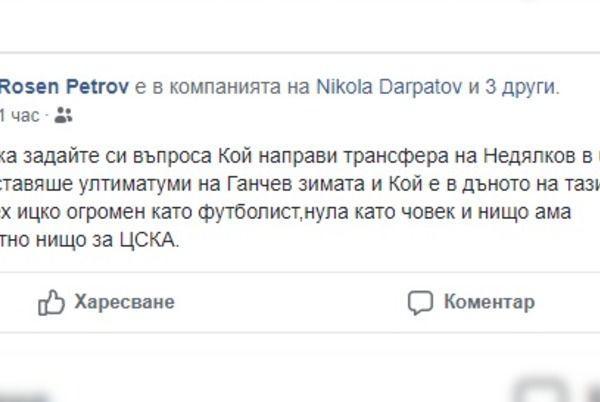Image resolution: width=600 pixels, height=402 pixels.
Task: Open Nikola Darpatov's profile link
Action: (x=390, y=87)
